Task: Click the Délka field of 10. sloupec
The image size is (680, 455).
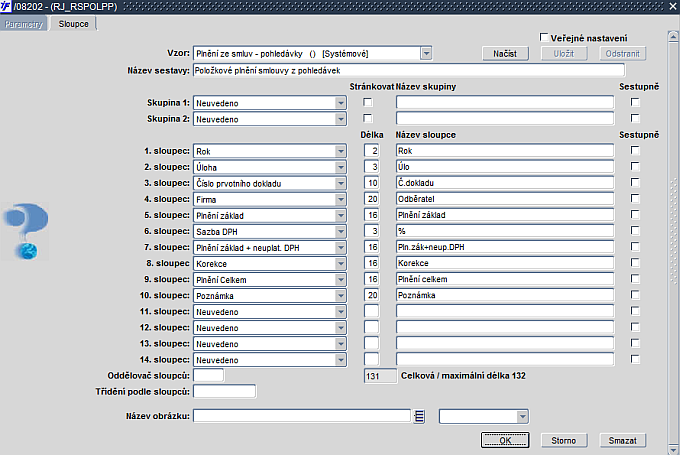Action: pyautogui.click(x=372, y=295)
